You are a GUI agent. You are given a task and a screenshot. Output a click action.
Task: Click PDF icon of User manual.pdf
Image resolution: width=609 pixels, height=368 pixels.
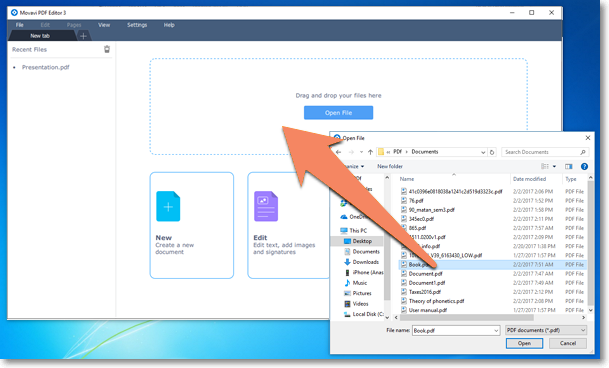point(404,310)
